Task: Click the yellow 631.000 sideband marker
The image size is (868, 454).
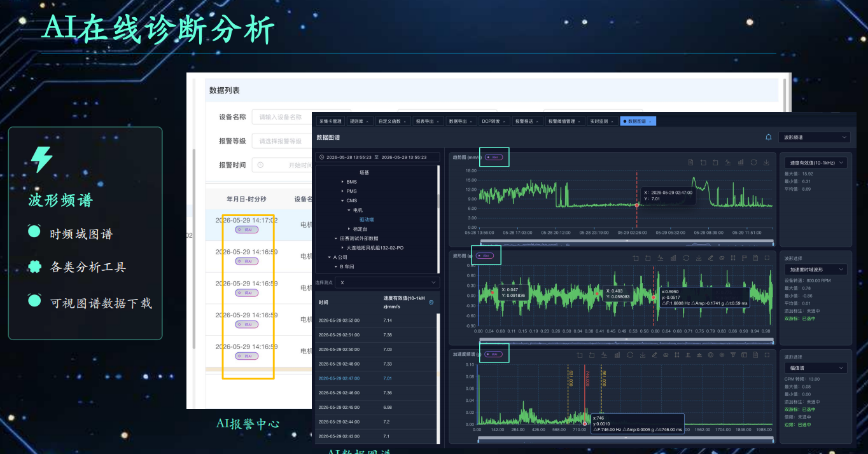Action: pyautogui.click(x=568, y=394)
